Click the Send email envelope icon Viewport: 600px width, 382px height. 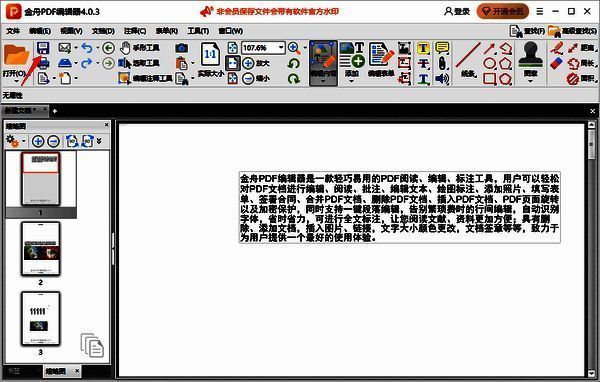pos(65,48)
